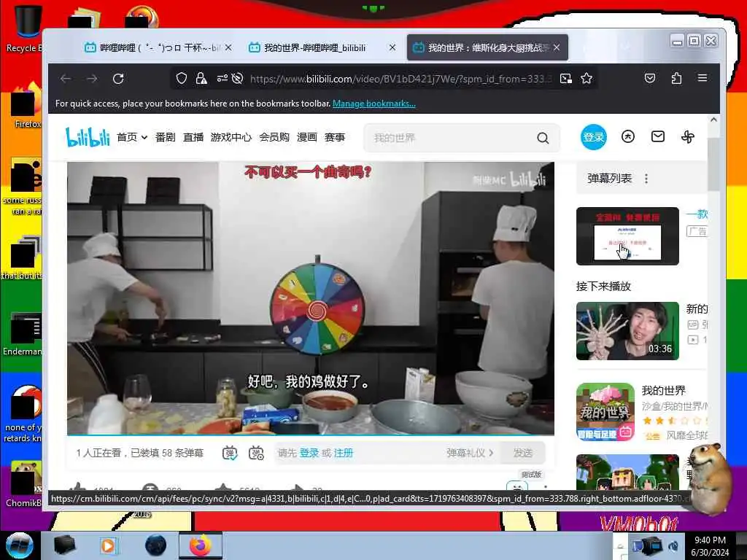The image size is (747, 560).
Task: Open the Windows Start orb
Action: [x=20, y=545]
